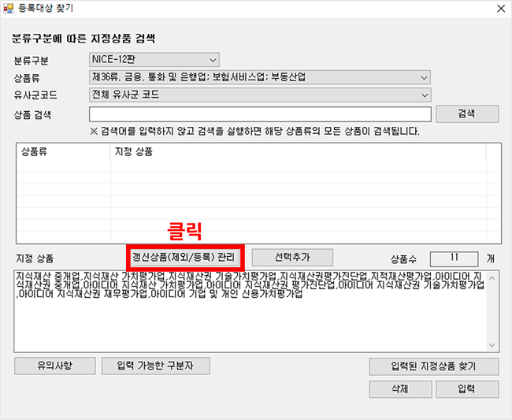Screen dimensions: 512x420
Task: Expand the 상품류 제36류 dropdown
Action: tap(260, 77)
